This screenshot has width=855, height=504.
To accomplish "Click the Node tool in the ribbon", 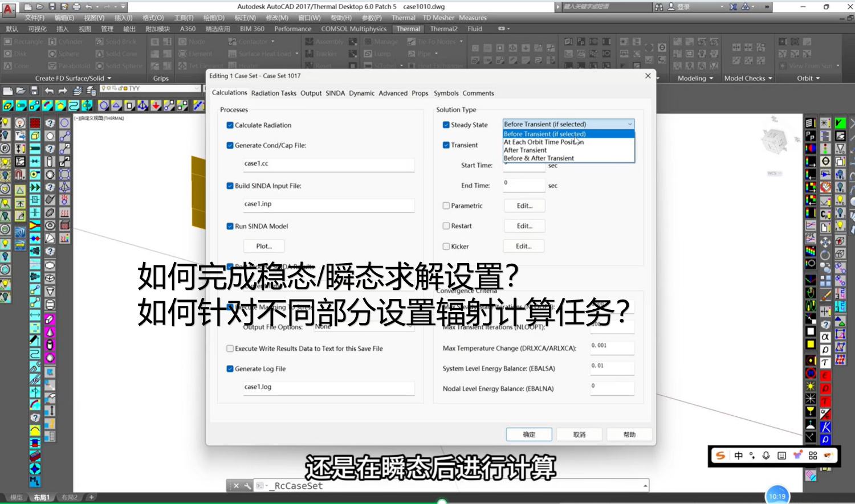I will pos(192,42).
